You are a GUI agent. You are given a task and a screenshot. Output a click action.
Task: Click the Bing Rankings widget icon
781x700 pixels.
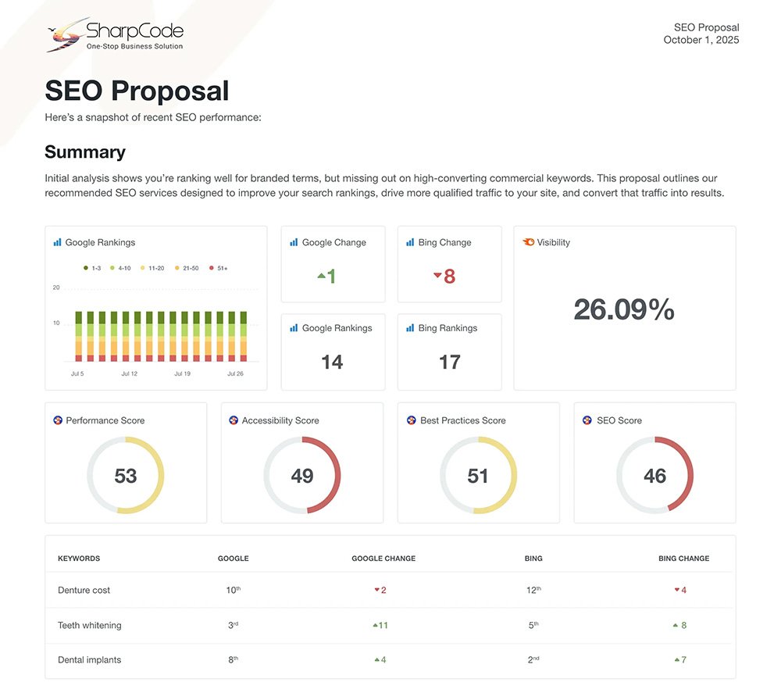click(410, 328)
